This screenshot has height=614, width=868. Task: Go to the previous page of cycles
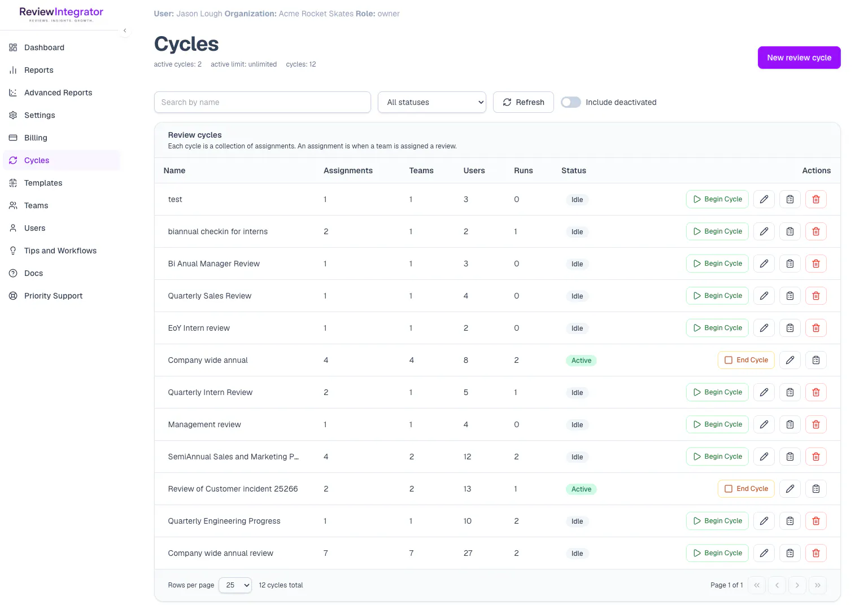point(777,585)
